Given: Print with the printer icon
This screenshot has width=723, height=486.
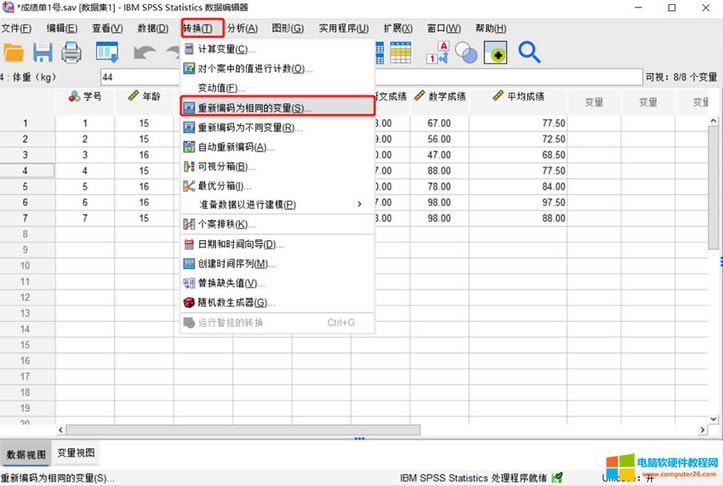Looking at the screenshot, I should 71,53.
